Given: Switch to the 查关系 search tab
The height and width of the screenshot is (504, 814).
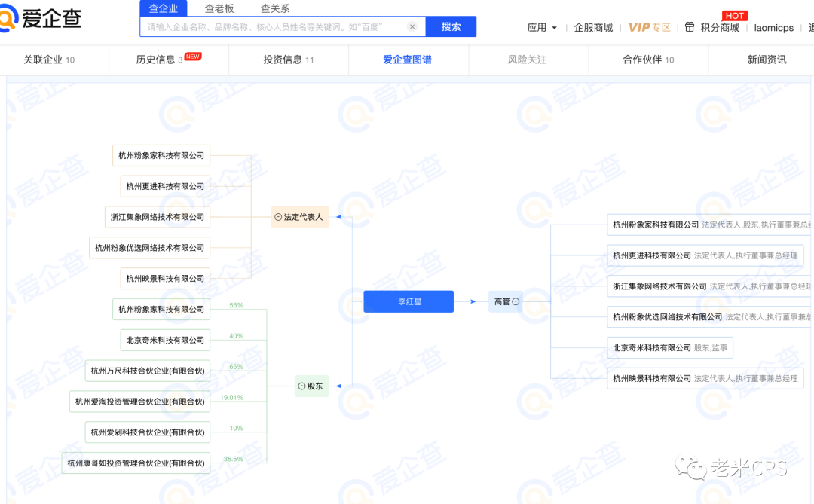Looking at the screenshot, I should pyautogui.click(x=274, y=8).
